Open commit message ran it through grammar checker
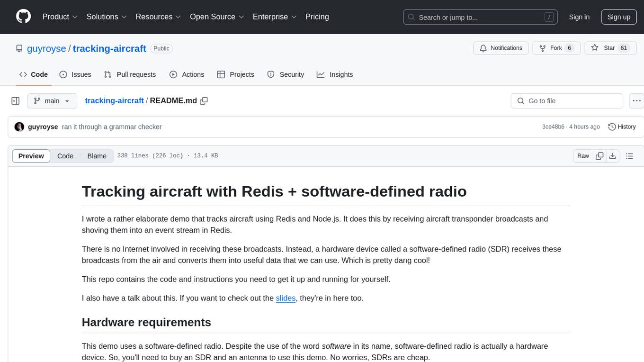 pyautogui.click(x=112, y=127)
